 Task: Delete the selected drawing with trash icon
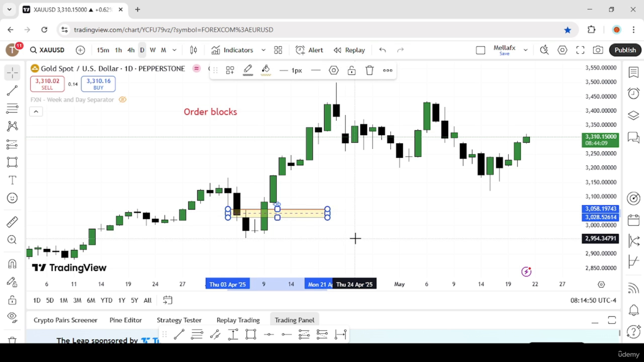point(370,70)
